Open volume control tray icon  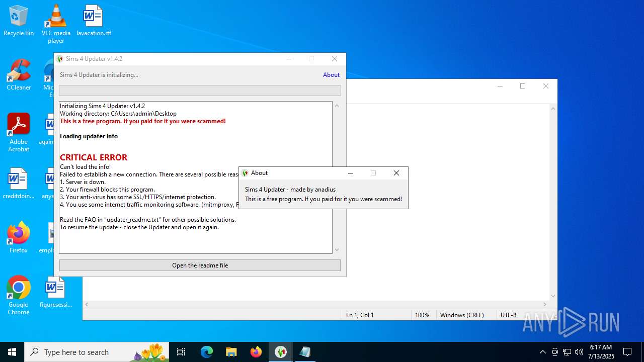579,352
